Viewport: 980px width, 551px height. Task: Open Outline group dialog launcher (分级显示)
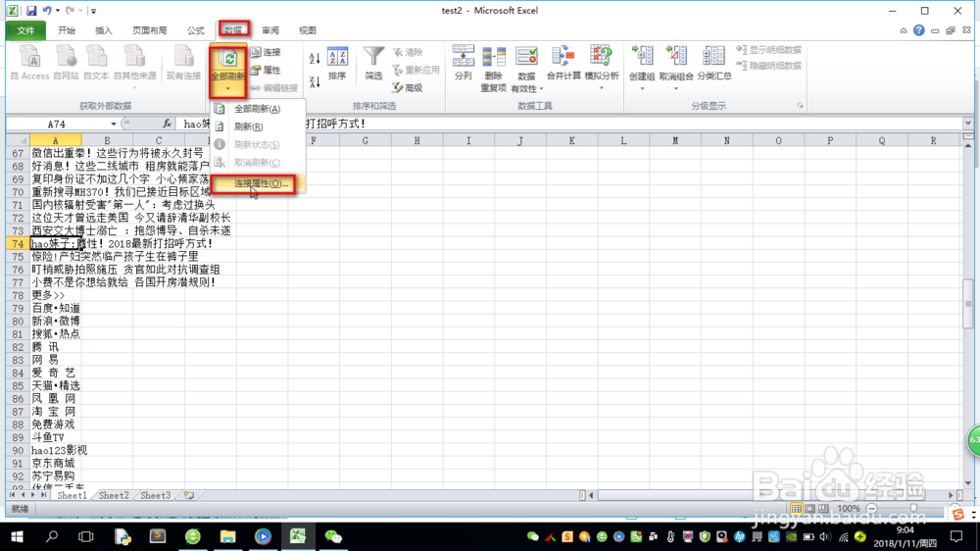click(x=800, y=106)
